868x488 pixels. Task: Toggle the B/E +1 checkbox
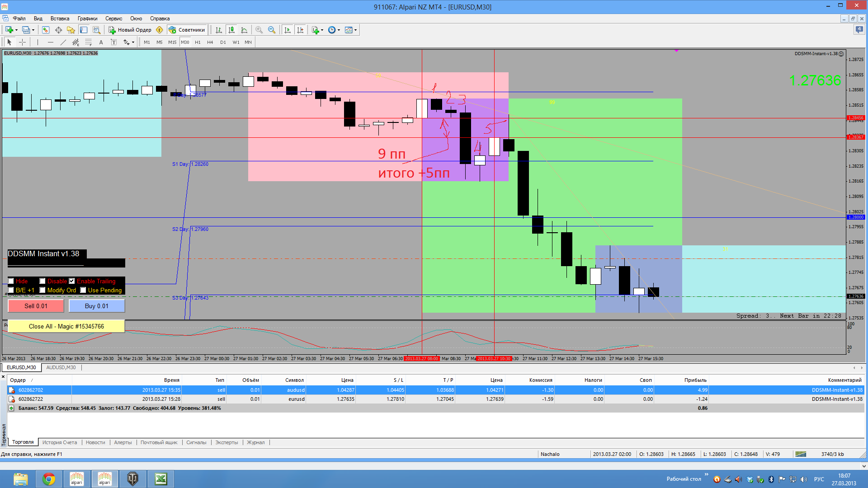[11, 290]
